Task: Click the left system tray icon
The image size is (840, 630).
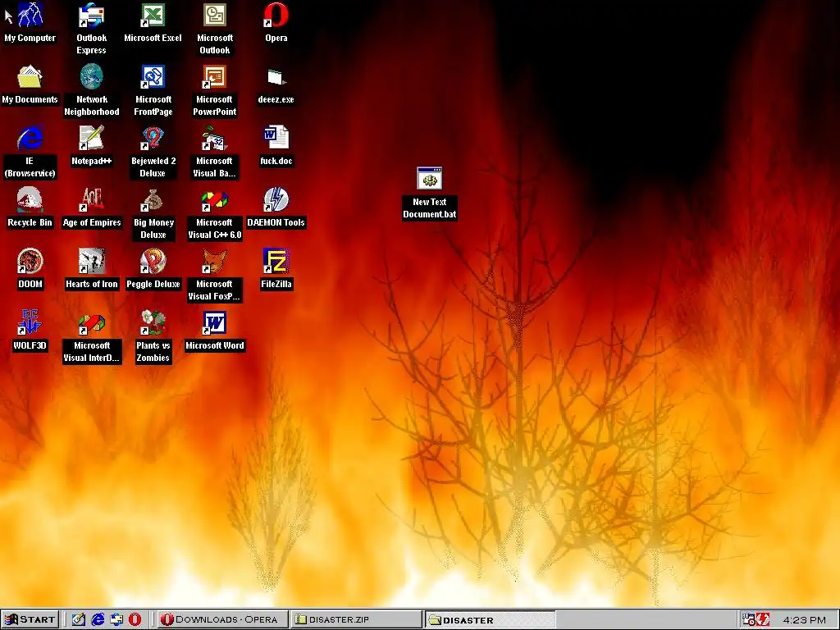Action: click(748, 619)
